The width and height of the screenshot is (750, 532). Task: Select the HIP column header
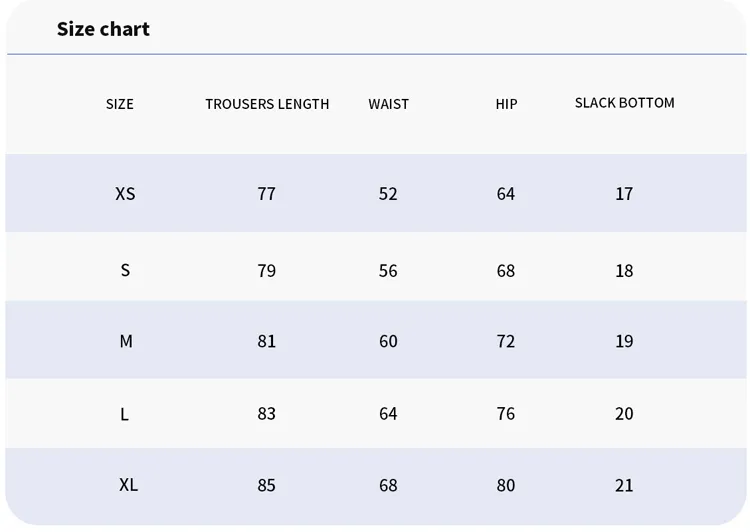(506, 104)
